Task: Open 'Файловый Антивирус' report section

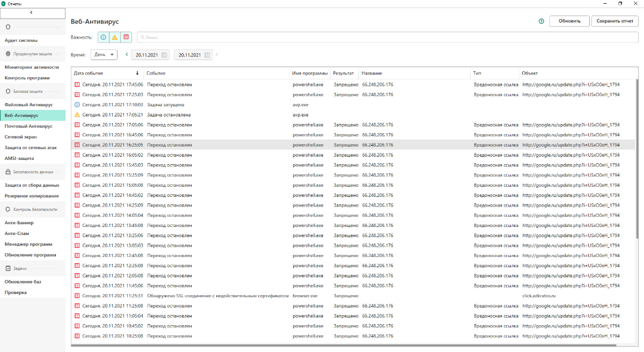Action: coord(28,105)
